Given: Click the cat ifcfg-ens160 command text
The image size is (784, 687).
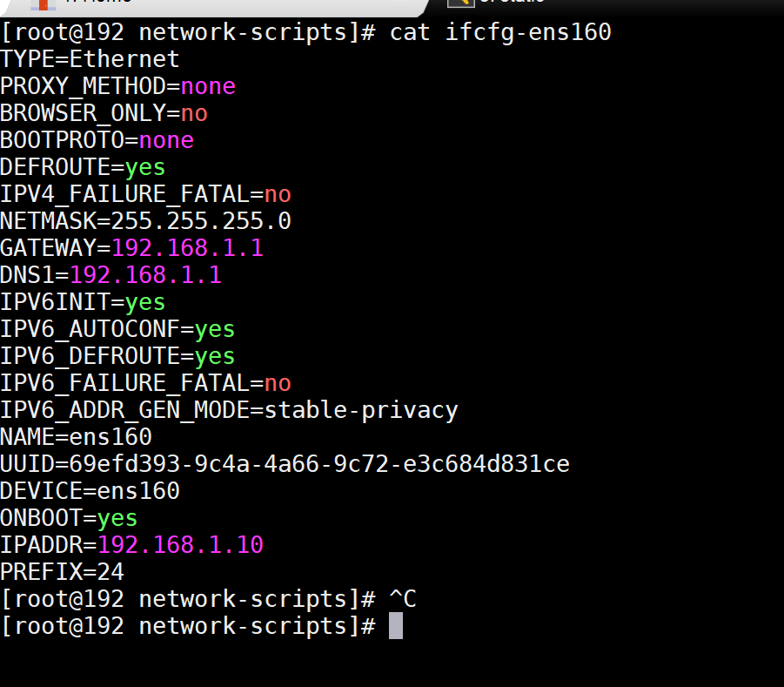Looking at the screenshot, I should 500,32.
